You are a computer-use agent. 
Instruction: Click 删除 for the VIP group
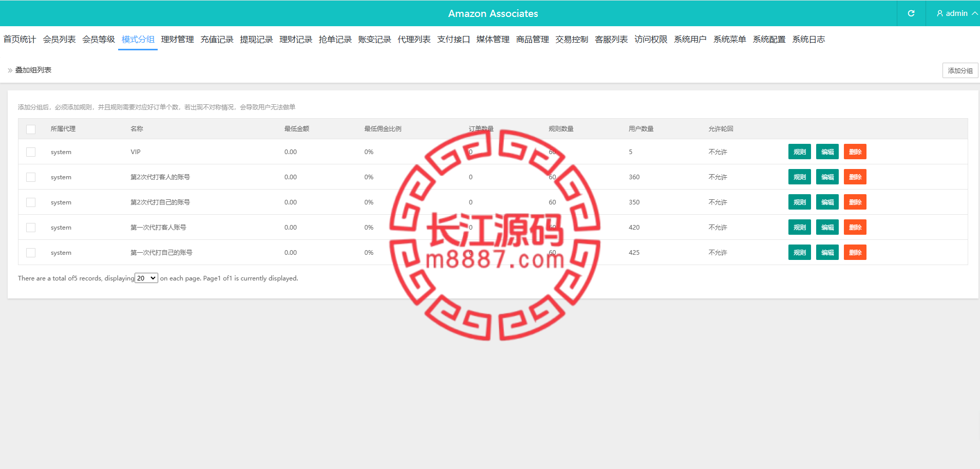855,152
